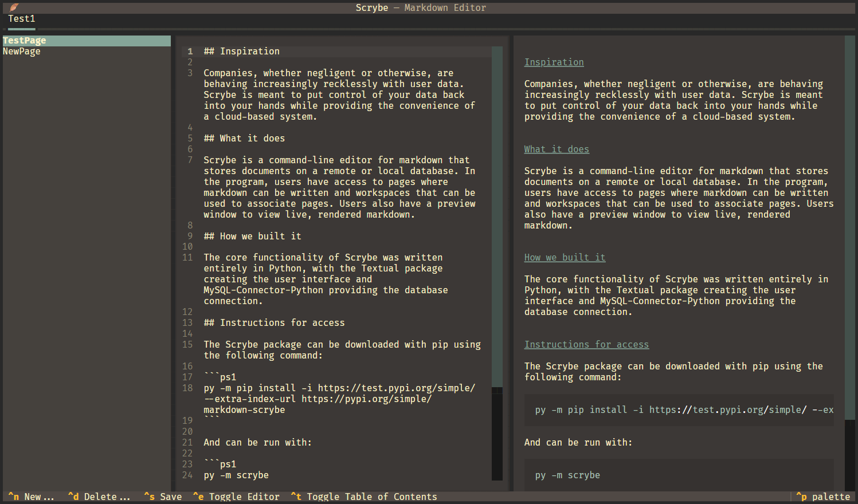
Task: Jump to 'How we built it' preview heading
Action: [x=565, y=258]
